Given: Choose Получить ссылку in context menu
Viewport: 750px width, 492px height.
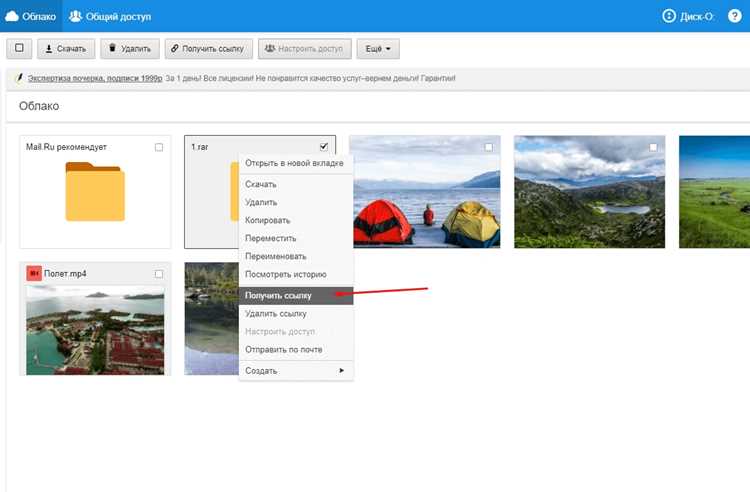Looking at the screenshot, I should 296,295.
